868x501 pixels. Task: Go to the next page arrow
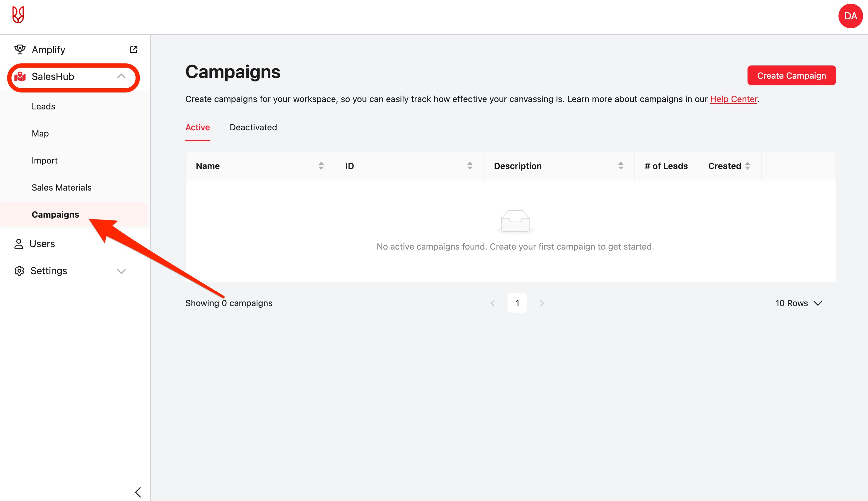pyautogui.click(x=542, y=303)
